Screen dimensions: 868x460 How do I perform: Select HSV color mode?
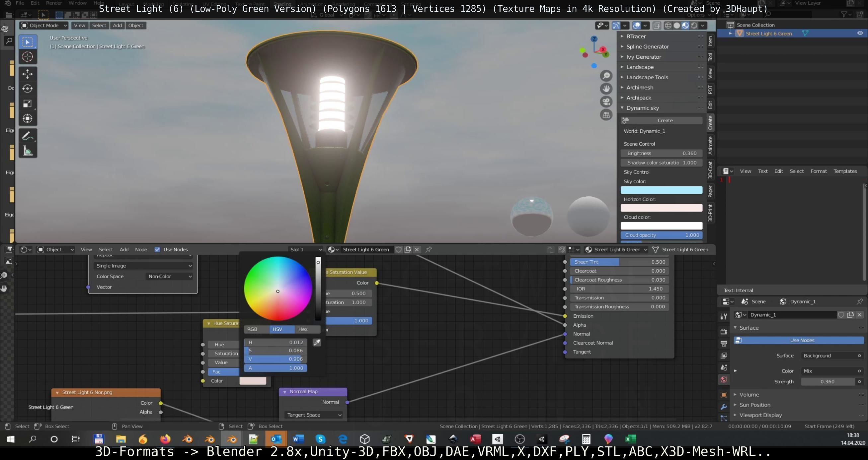point(282,329)
